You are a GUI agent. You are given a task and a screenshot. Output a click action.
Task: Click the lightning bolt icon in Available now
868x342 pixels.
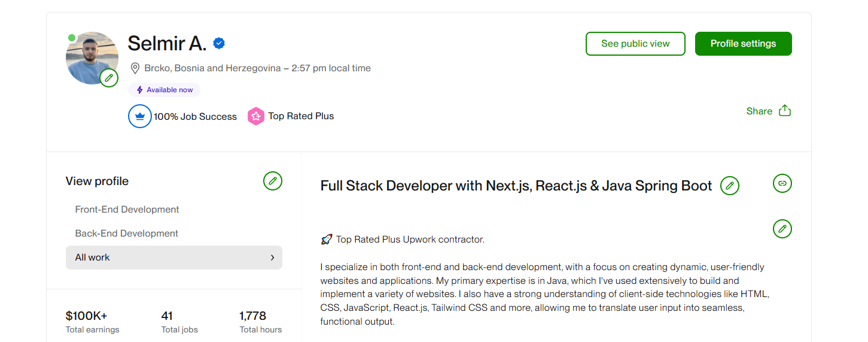140,90
